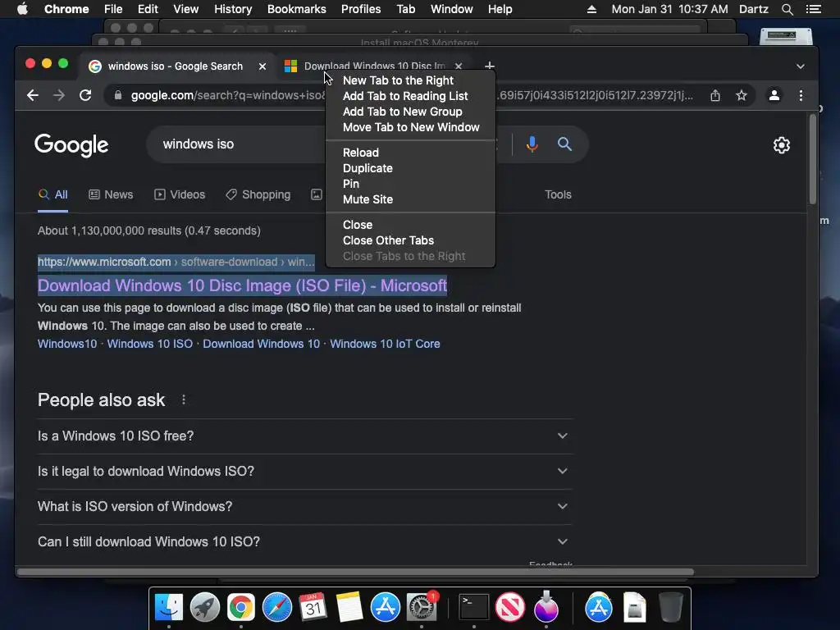Open the tab search dropdown chevron

click(801, 66)
